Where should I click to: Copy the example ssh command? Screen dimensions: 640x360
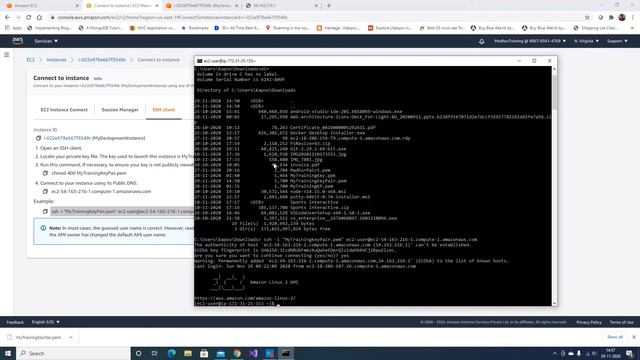tap(45, 211)
